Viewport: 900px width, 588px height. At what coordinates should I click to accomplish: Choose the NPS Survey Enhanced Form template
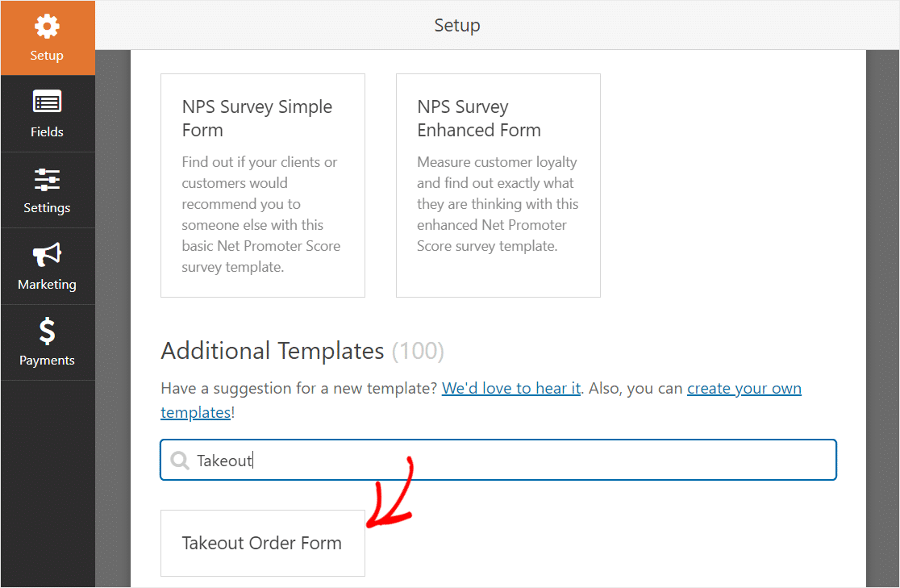tap(498, 186)
